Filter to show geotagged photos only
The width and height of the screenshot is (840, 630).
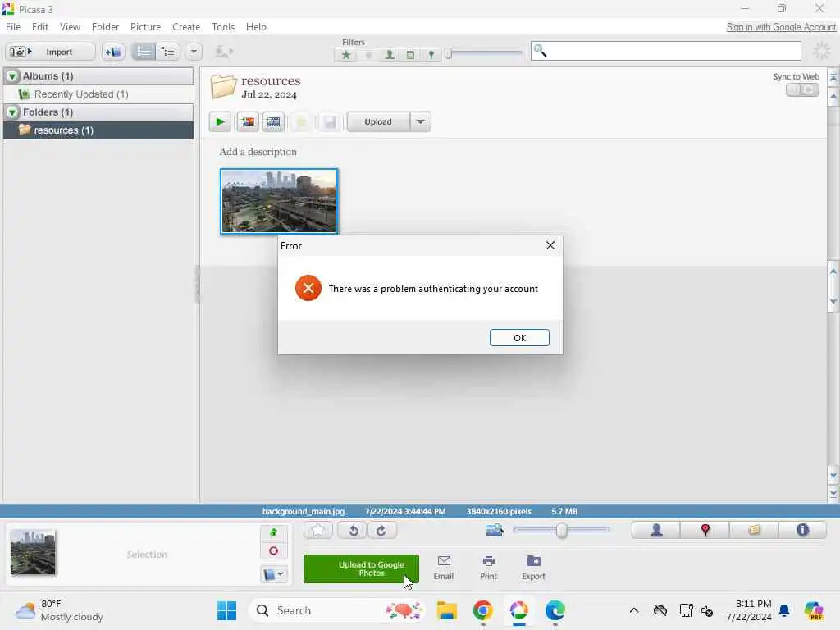(431, 55)
